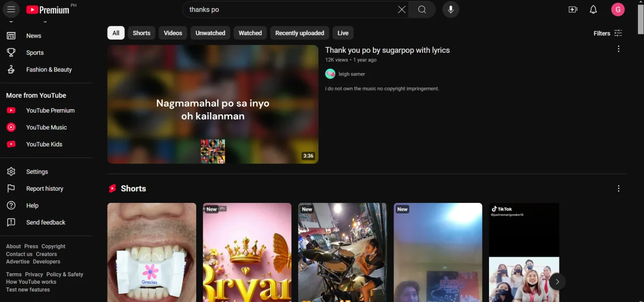Image resolution: width=644 pixels, height=302 pixels.
Task: Open the street drummer short
Action: tap(342, 252)
